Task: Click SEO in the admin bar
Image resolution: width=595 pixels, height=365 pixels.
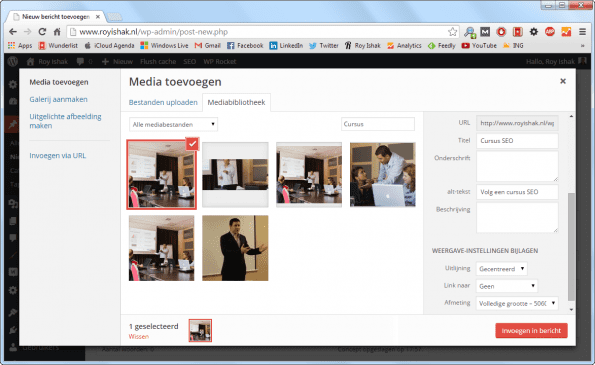Action: [190, 61]
